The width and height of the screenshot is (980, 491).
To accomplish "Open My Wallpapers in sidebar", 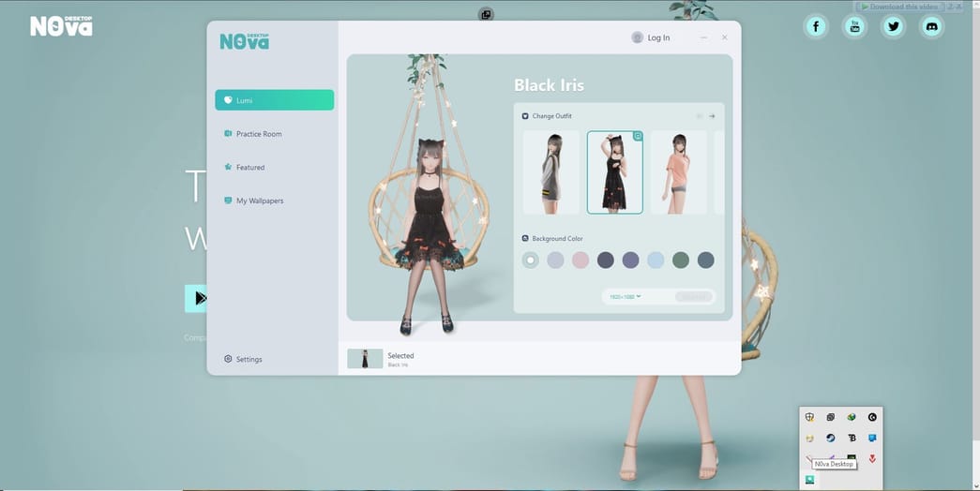I will coord(259,201).
